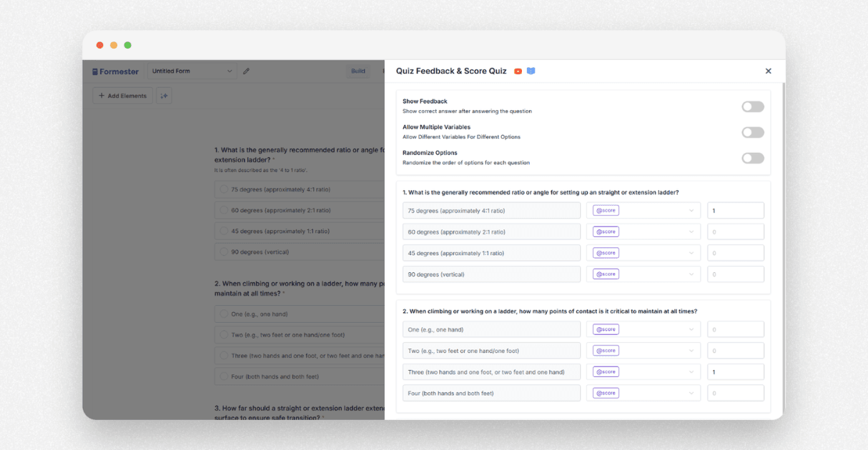868x450 pixels.
Task: Open the YouTube tutorial icon beside the dialog title
Action: point(518,71)
